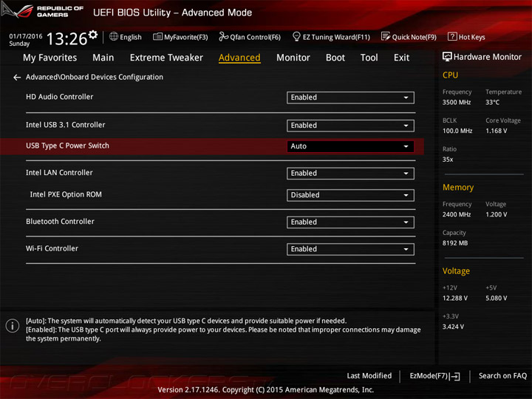Open the Extreme Tweaker tab

166,58
